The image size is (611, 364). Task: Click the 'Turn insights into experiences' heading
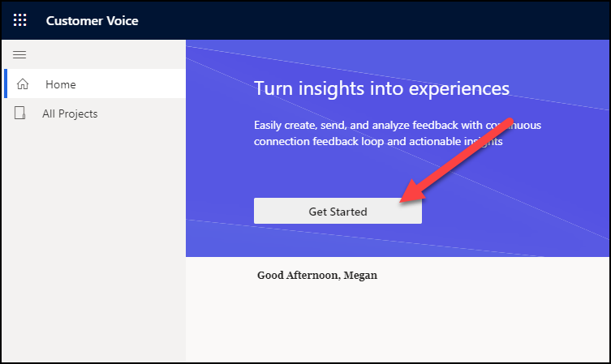coord(382,88)
